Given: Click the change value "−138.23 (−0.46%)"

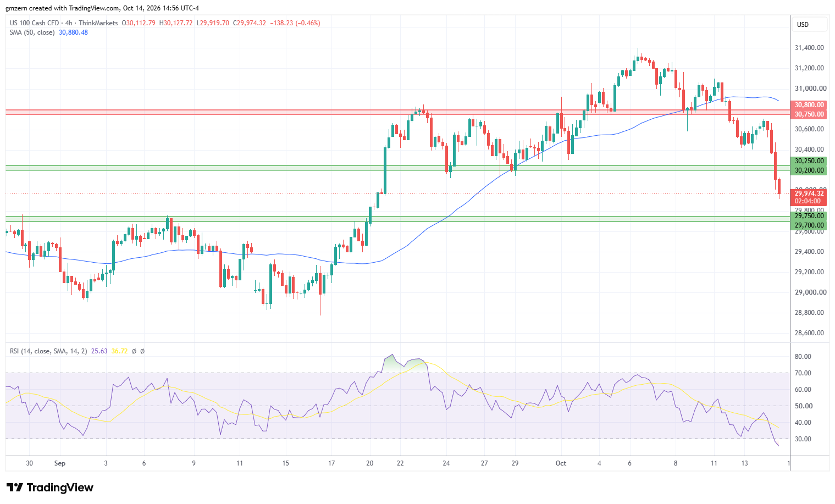Looking at the screenshot, I should 295,23.
